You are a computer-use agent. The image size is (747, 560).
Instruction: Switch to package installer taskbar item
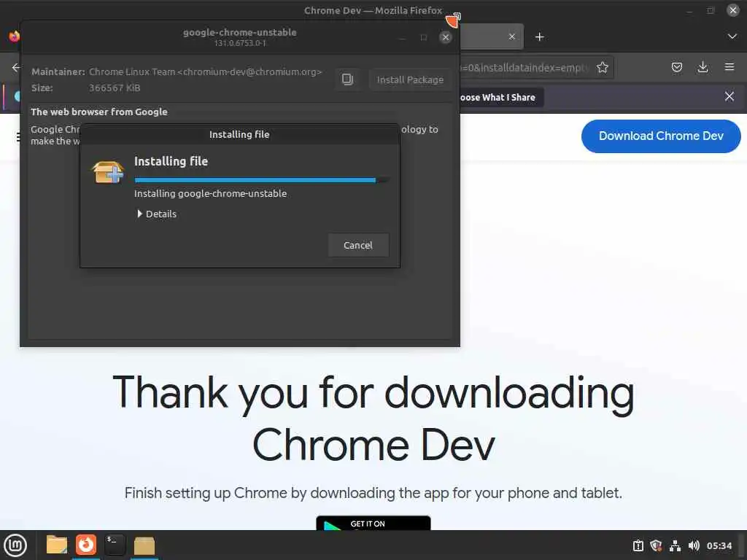coord(144,545)
